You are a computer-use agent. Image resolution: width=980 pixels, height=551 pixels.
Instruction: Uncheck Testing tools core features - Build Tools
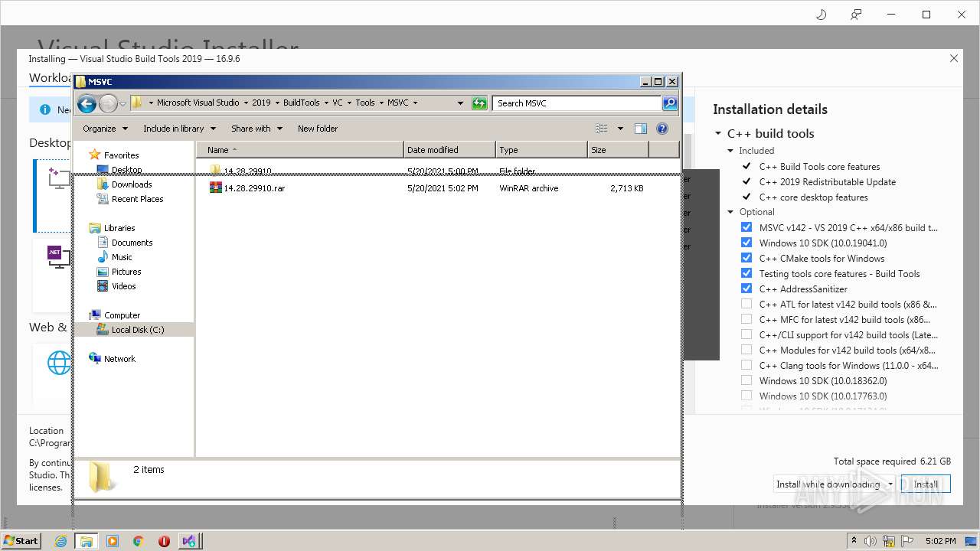746,273
